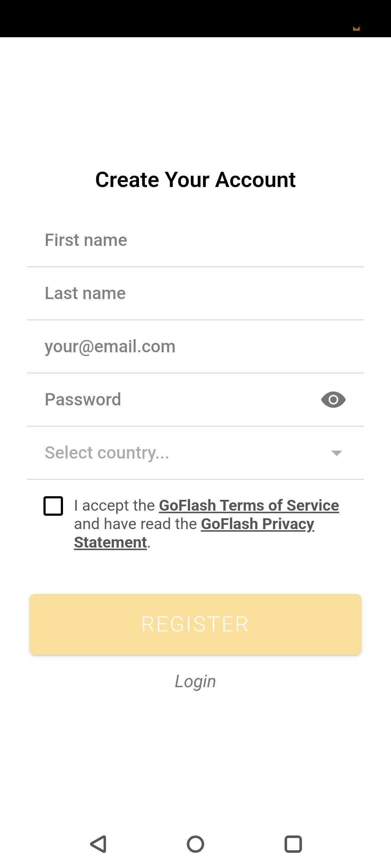Viewport: 391px width, 868px height.
Task: Tap the 'I accept the' text label
Action: tap(114, 505)
